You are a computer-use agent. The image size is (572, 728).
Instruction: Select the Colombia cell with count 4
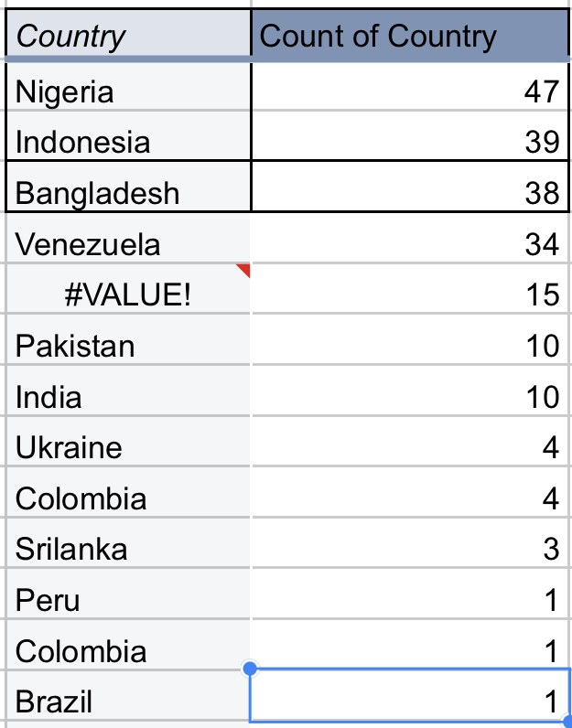128,492
